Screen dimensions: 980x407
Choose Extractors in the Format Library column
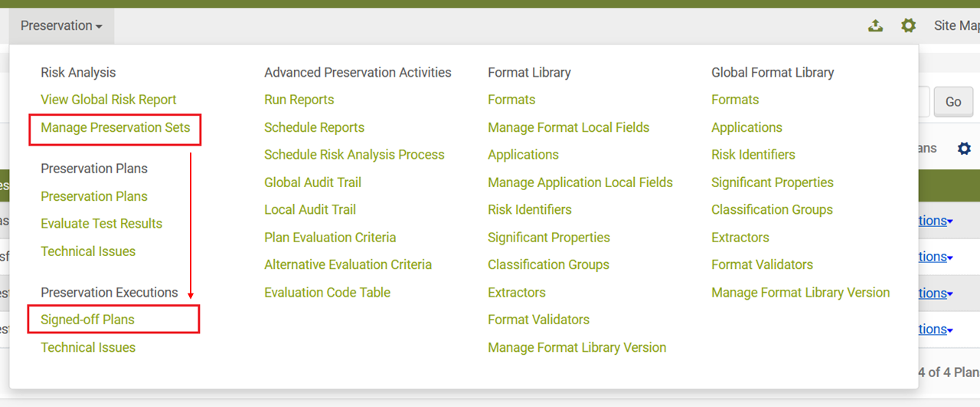(x=516, y=293)
